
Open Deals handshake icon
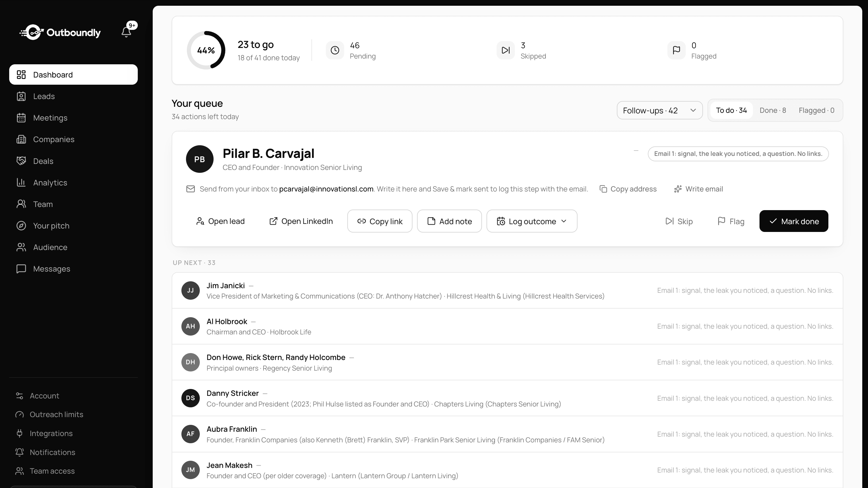coord(21,161)
